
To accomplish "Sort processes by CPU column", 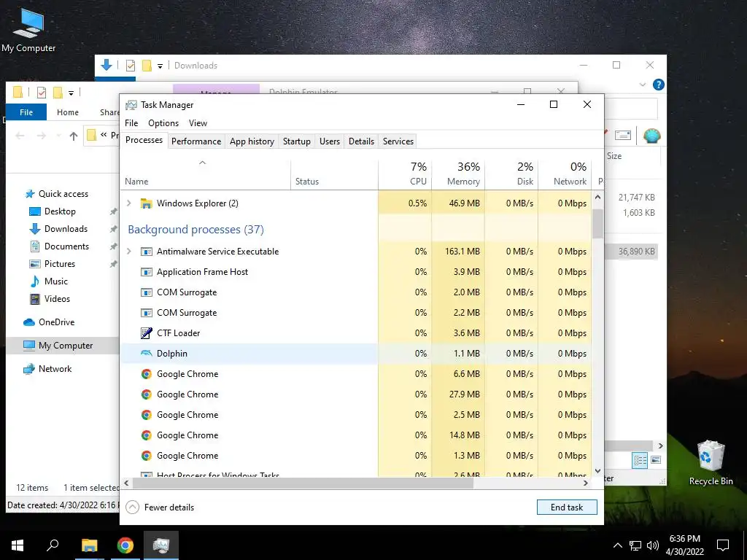I will coord(406,174).
